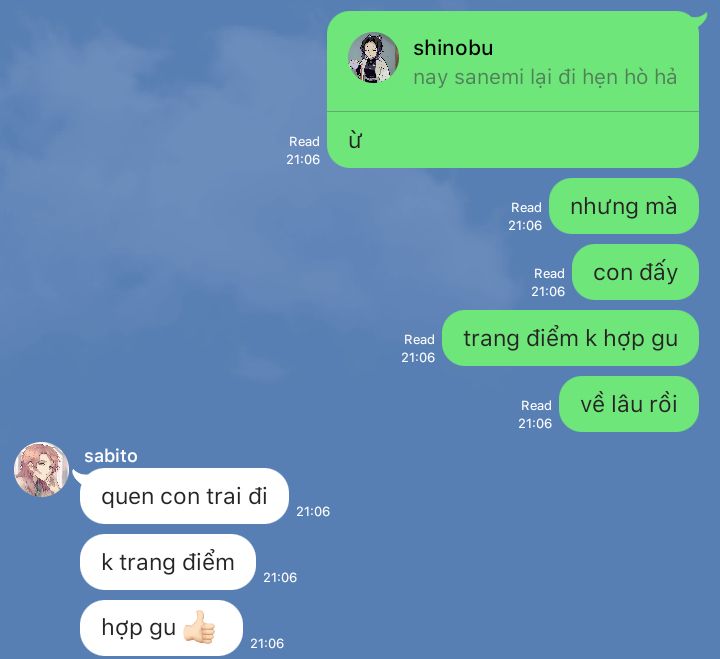Tap Read status beside 'nhưng mà'

(x=526, y=208)
